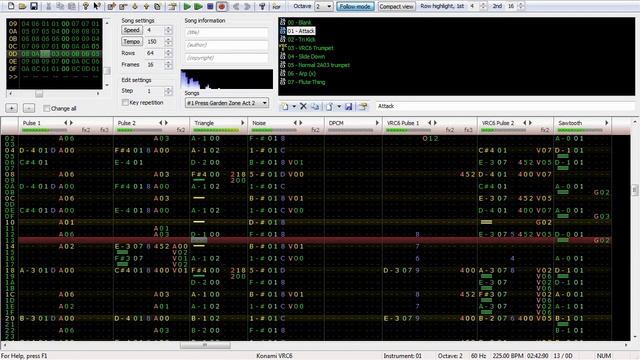640x360 pixels.
Task: Add a new instrument
Action: point(285,107)
